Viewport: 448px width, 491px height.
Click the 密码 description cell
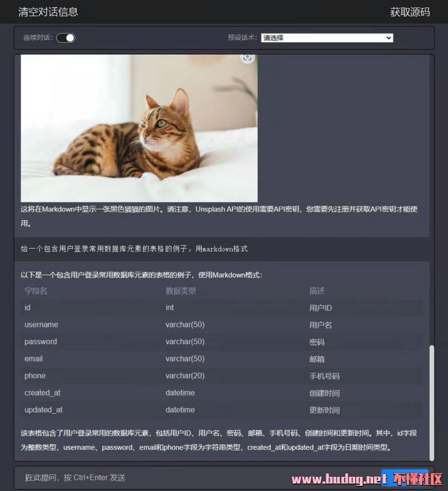tap(317, 342)
